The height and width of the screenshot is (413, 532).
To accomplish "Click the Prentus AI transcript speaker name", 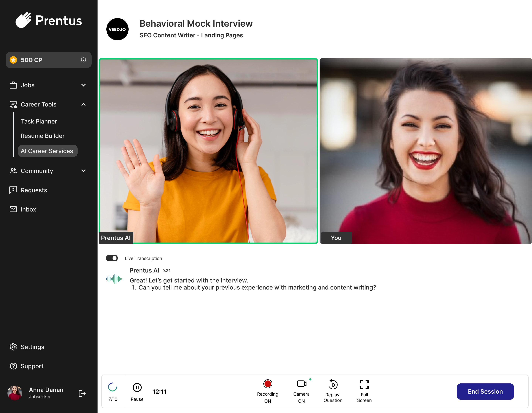I will pos(144,270).
